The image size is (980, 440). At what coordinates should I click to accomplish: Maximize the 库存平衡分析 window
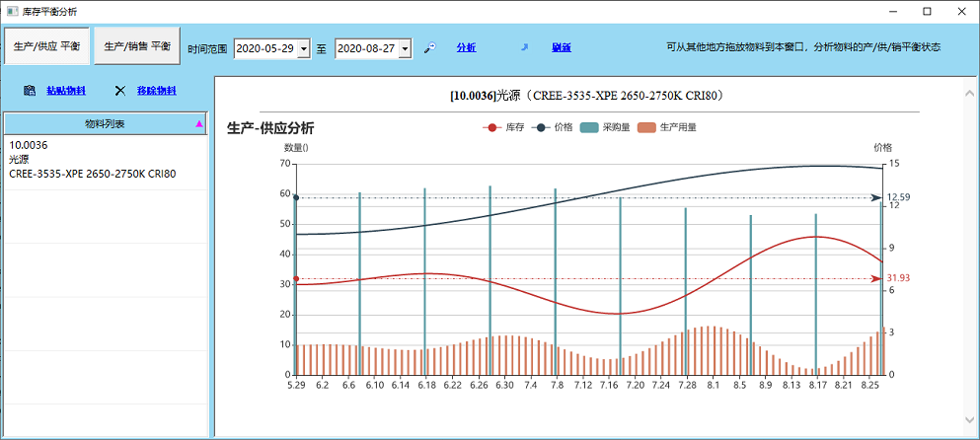(x=927, y=11)
